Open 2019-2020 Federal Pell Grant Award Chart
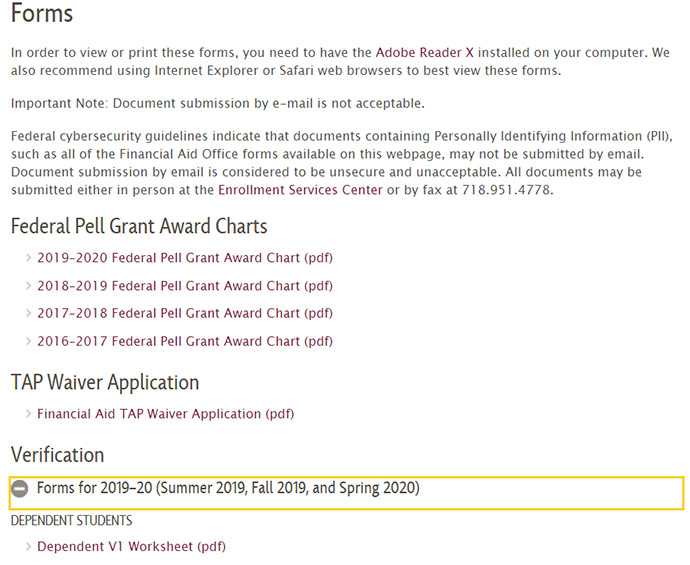 click(185, 257)
